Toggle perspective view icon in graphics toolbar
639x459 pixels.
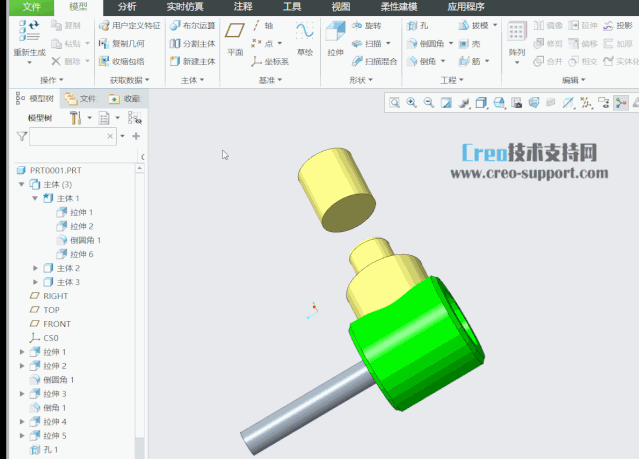pyautogui.click(x=533, y=103)
